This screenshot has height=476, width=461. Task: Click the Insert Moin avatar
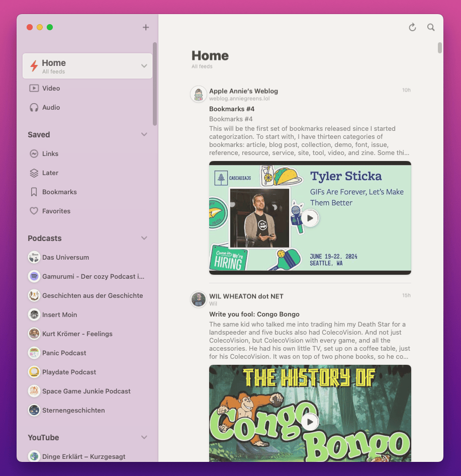pos(34,315)
